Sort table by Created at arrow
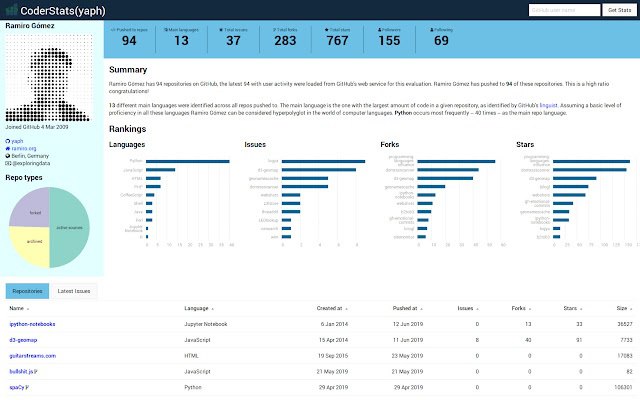Screen dimensions: 640x400 [x=346, y=309]
